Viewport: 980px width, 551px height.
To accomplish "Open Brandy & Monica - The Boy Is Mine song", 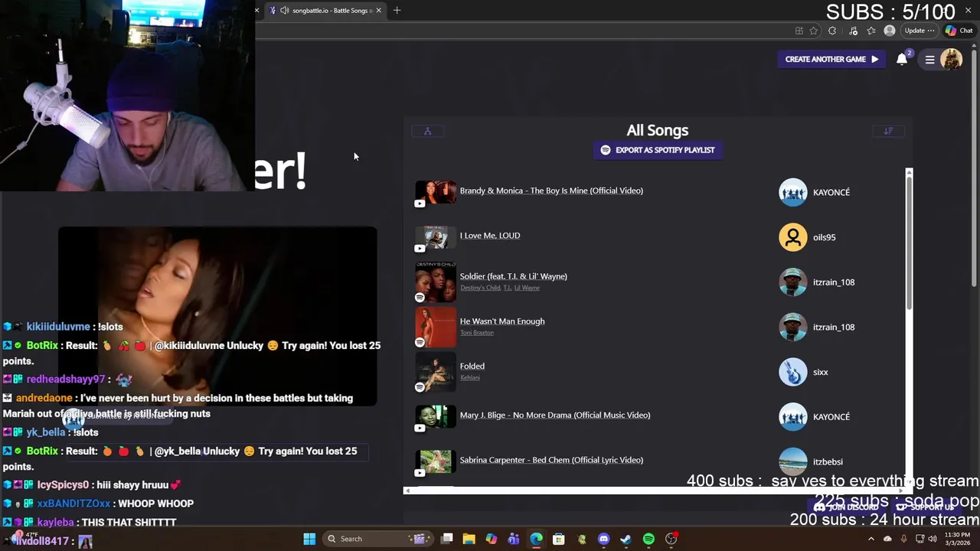I will [551, 191].
